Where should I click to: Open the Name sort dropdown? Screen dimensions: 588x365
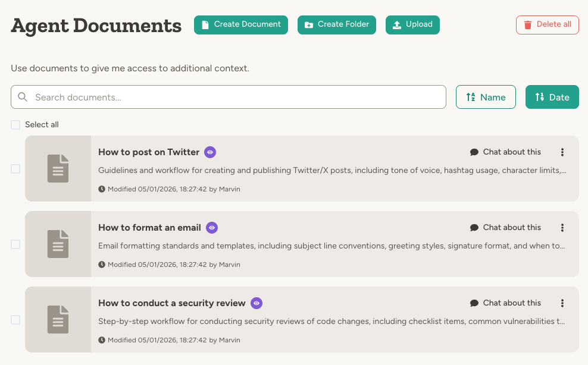coord(486,96)
